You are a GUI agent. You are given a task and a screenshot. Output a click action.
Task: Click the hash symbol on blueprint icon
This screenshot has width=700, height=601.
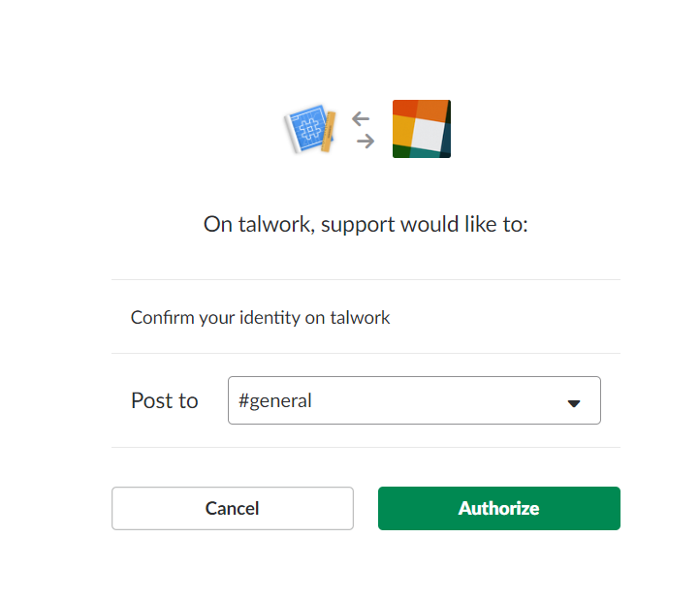click(x=309, y=129)
